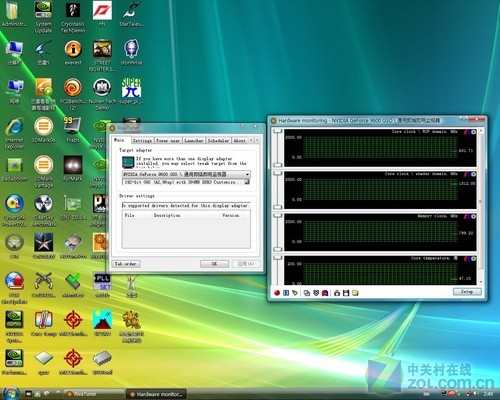Click lower slider handle of shader domain graph
The width and height of the screenshot is (500, 400).
coord(278,207)
